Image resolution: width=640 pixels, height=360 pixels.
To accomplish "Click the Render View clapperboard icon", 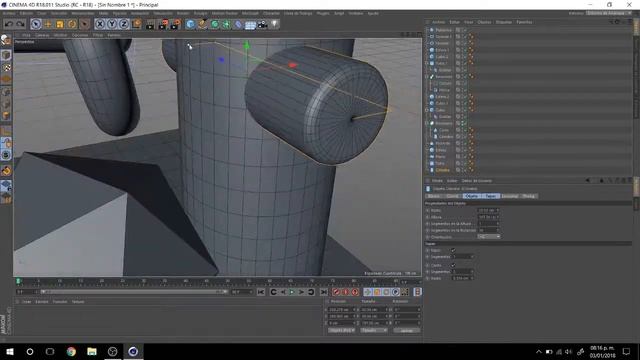I will click(x=150, y=24).
